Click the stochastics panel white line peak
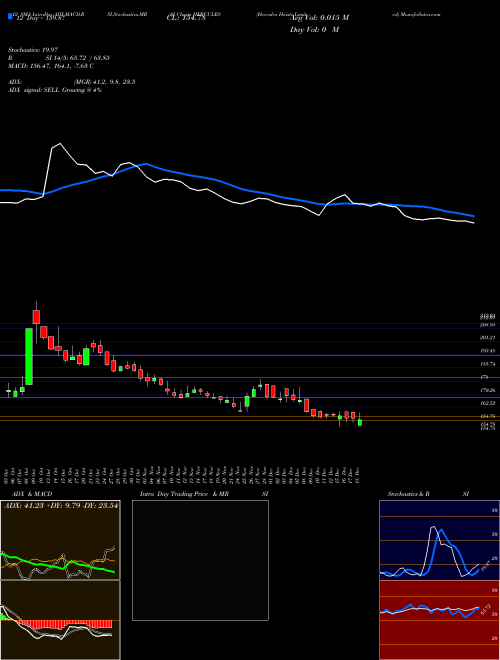 [433, 527]
